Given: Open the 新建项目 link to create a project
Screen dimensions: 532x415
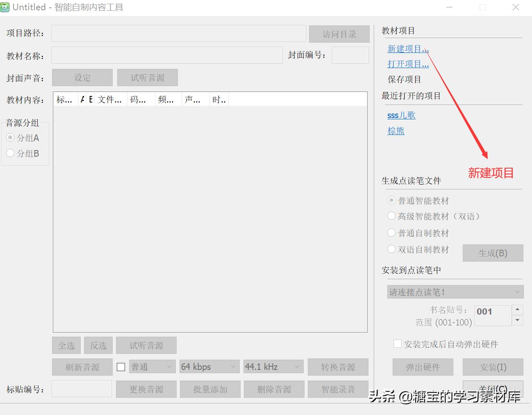Looking at the screenshot, I should 407,48.
